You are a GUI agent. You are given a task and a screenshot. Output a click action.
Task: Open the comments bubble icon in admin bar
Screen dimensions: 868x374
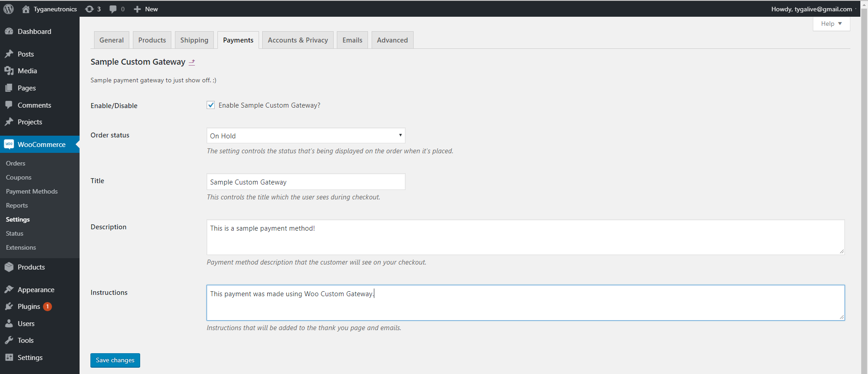[x=113, y=9]
